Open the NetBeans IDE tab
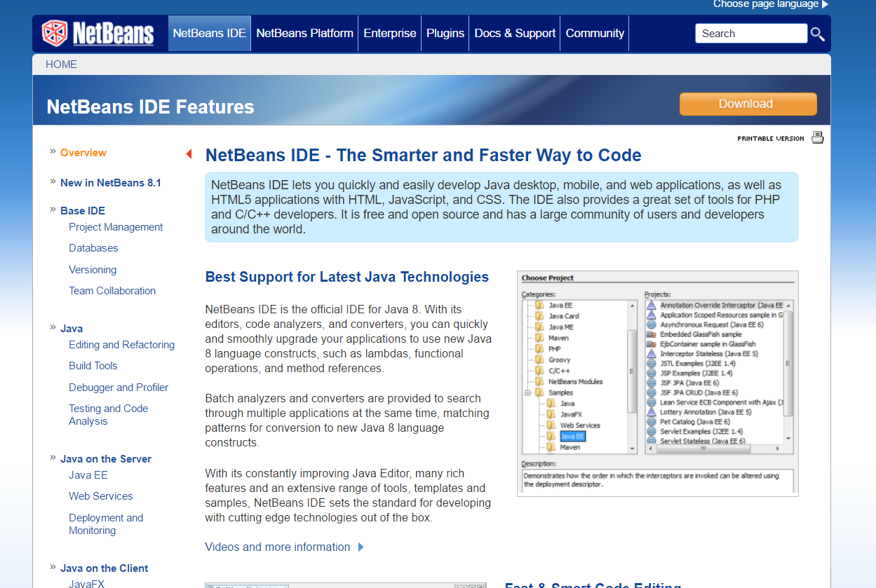 click(209, 33)
